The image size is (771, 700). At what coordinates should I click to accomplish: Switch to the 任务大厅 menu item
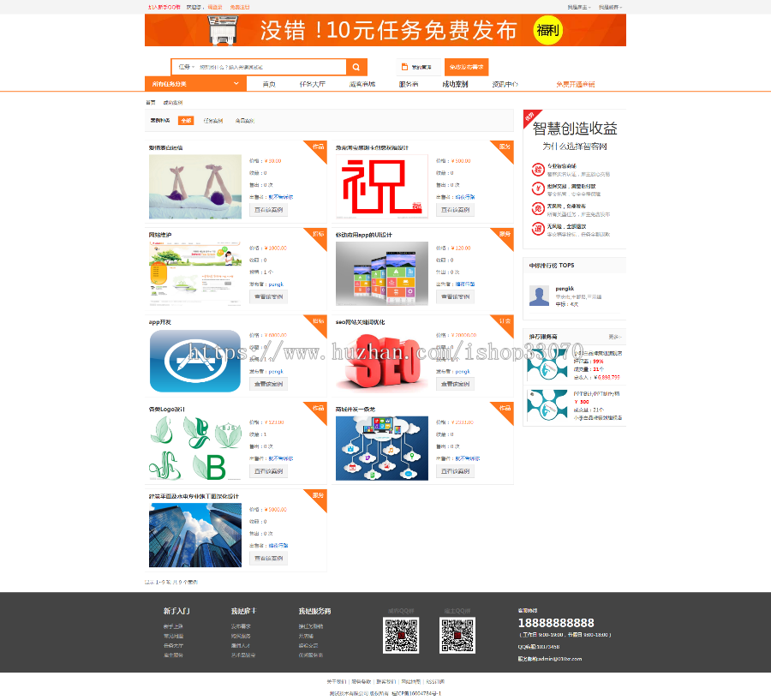[314, 83]
